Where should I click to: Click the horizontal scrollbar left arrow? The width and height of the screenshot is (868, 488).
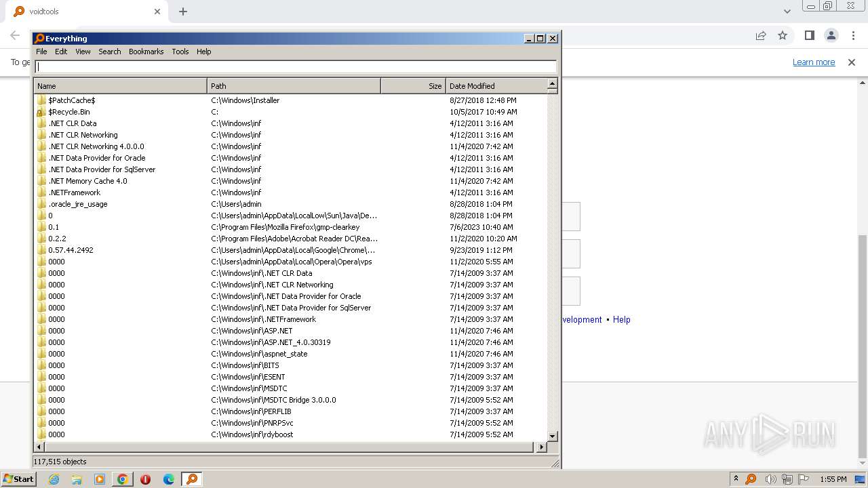click(x=39, y=447)
